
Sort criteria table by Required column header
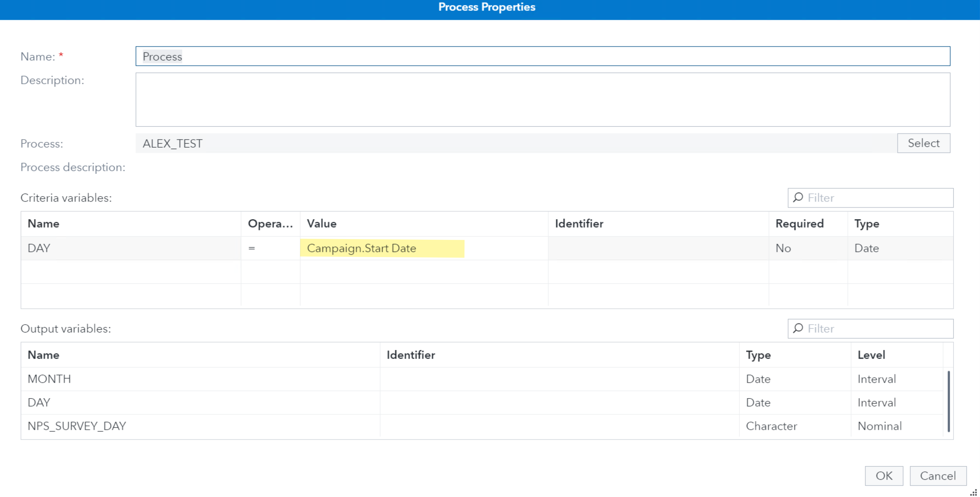[799, 224]
